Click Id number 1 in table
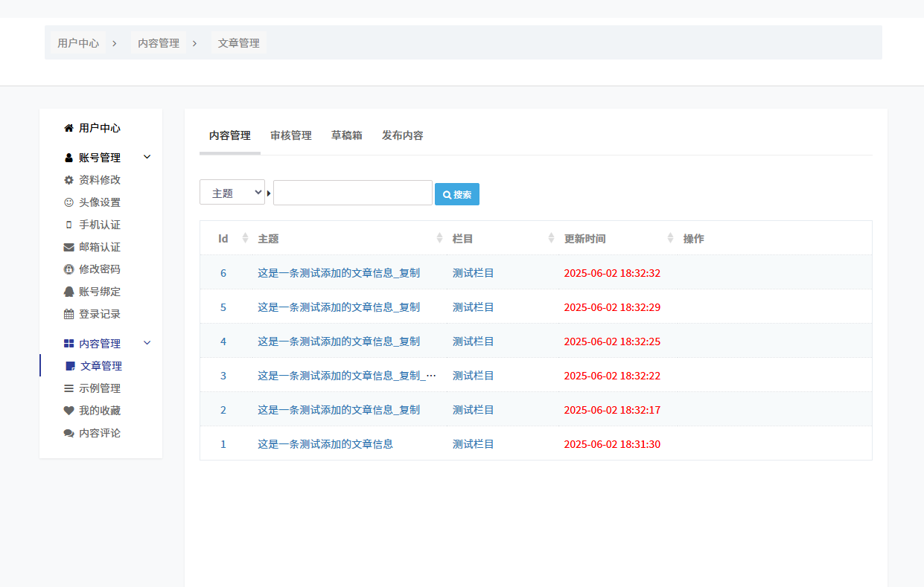 click(223, 444)
